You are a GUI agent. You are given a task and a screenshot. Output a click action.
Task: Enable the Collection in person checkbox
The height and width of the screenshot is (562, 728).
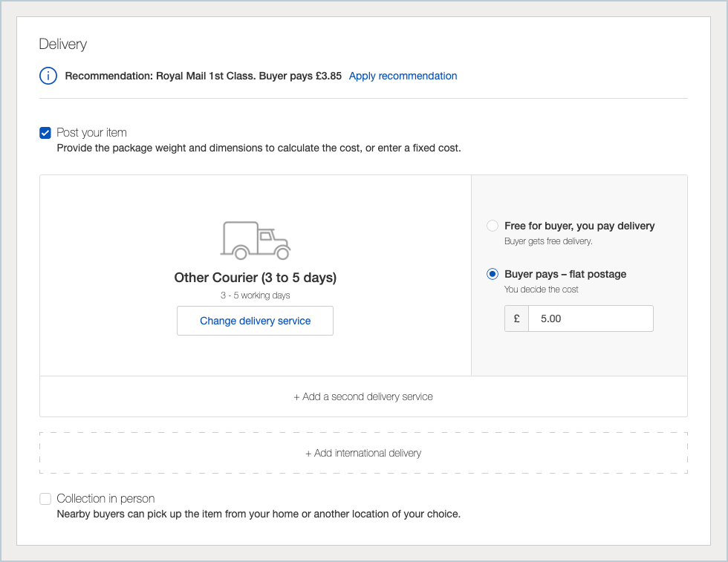pyautogui.click(x=46, y=499)
